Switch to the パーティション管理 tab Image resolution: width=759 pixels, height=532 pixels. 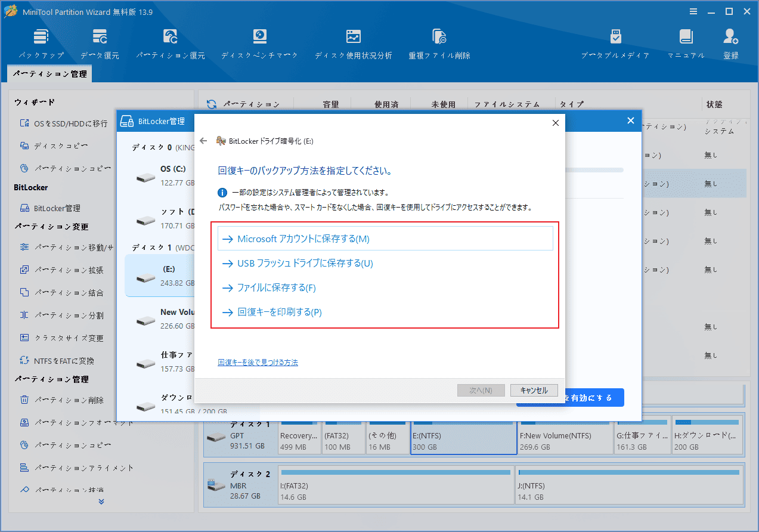50,75
